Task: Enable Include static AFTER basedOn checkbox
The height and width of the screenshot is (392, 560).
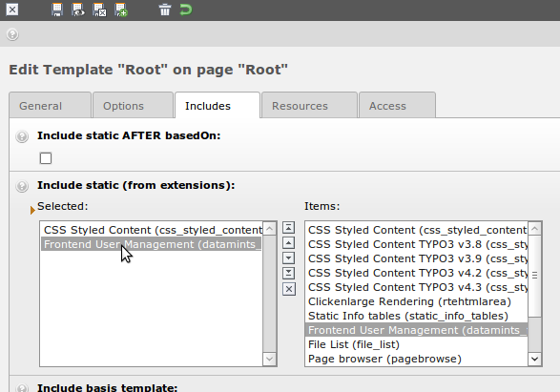Action: click(46, 158)
